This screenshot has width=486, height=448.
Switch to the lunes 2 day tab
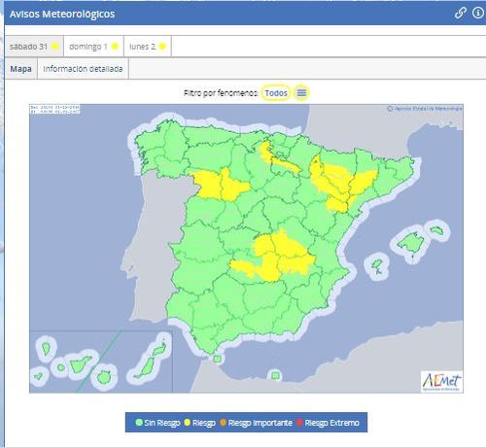pos(148,47)
